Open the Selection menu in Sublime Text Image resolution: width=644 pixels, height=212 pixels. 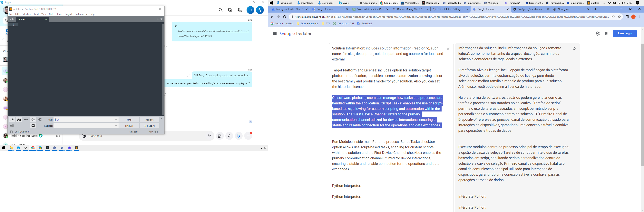26,14
